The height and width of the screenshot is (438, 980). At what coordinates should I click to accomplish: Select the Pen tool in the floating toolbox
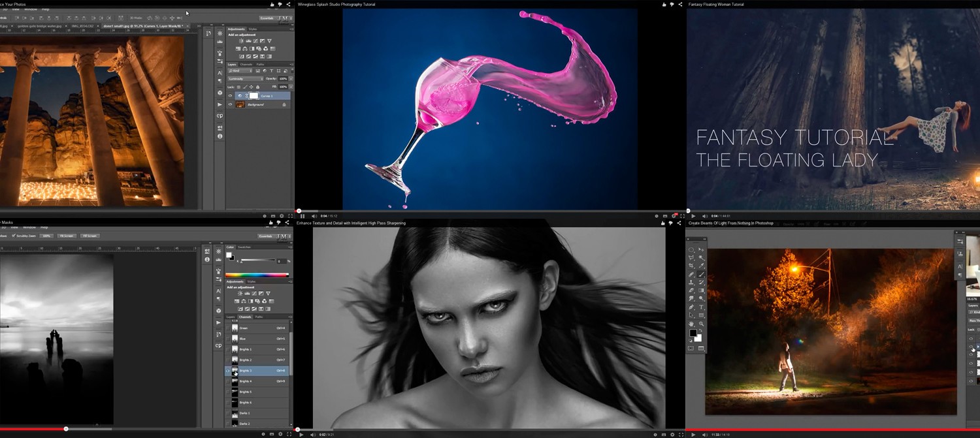[x=692, y=307]
